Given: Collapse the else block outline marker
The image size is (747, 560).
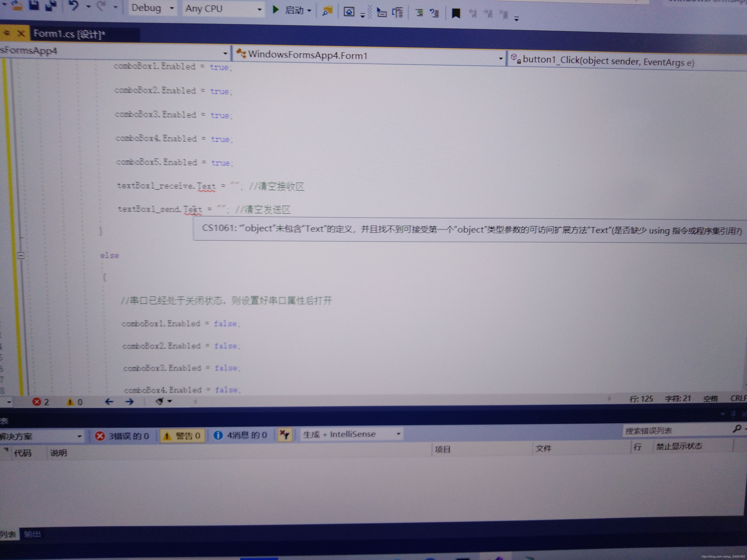Looking at the screenshot, I should [21, 255].
